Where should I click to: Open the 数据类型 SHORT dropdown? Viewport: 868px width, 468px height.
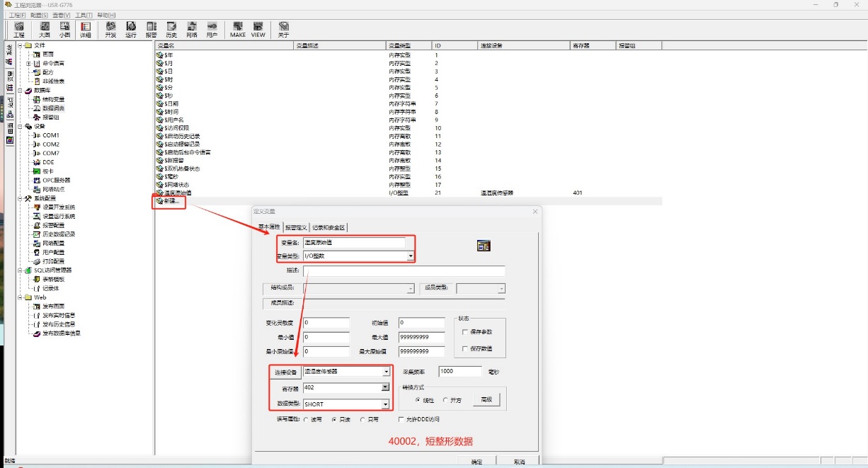(x=385, y=404)
